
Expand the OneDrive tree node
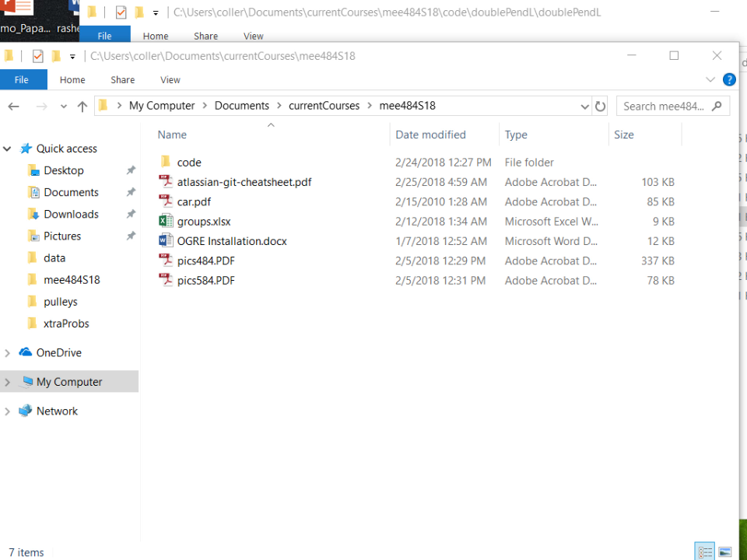click(x=7, y=353)
